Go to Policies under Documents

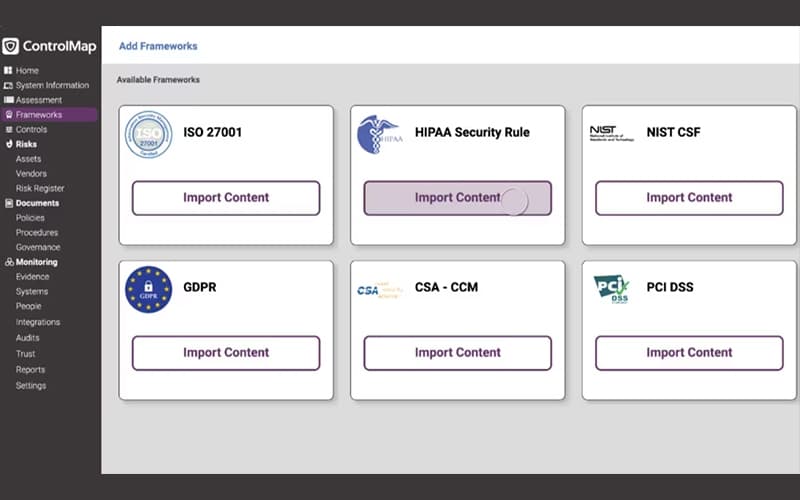click(30, 218)
